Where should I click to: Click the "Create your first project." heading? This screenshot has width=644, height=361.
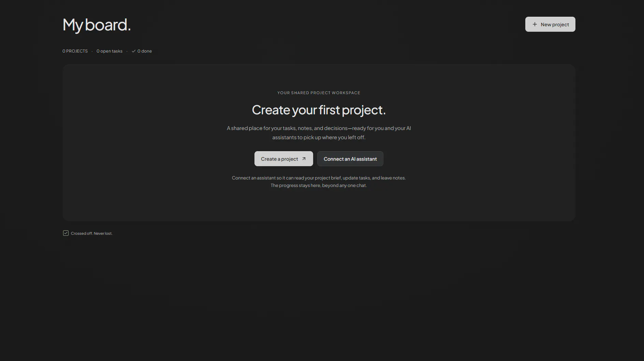point(319,110)
